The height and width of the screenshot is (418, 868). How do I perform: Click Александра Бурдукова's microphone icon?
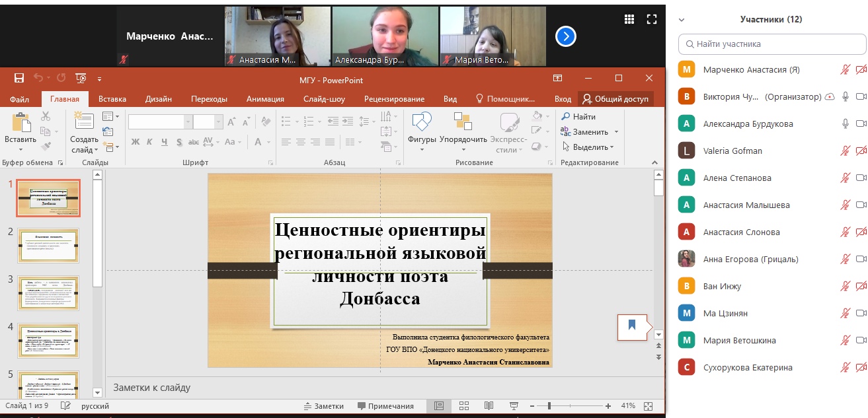845,123
